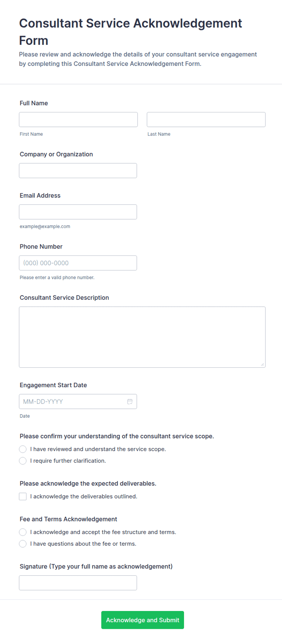This screenshot has width=282, height=644.
Task: Click the Acknowledge and Submit button
Action: click(x=143, y=620)
